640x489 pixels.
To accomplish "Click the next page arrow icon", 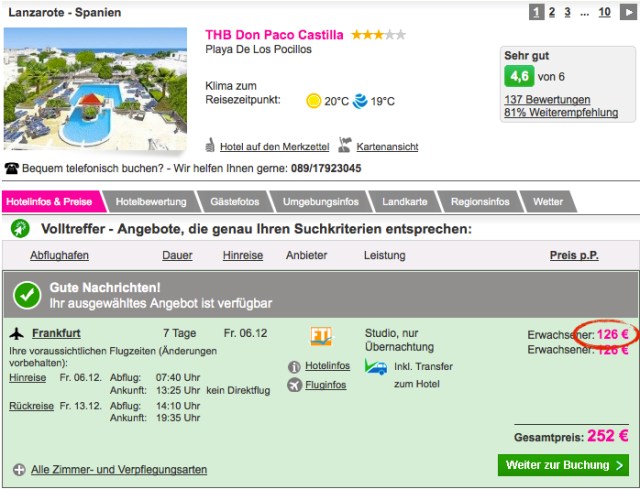I will (x=628, y=12).
